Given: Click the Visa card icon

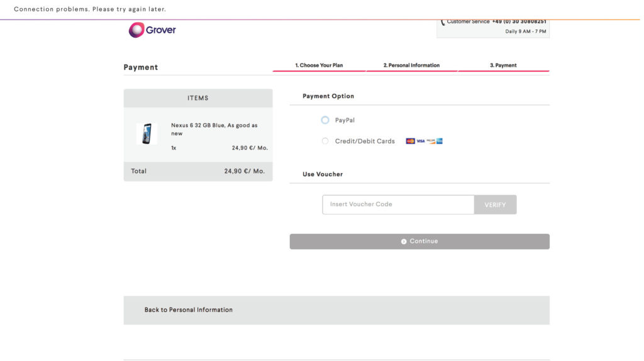Looking at the screenshot, I should point(420,141).
